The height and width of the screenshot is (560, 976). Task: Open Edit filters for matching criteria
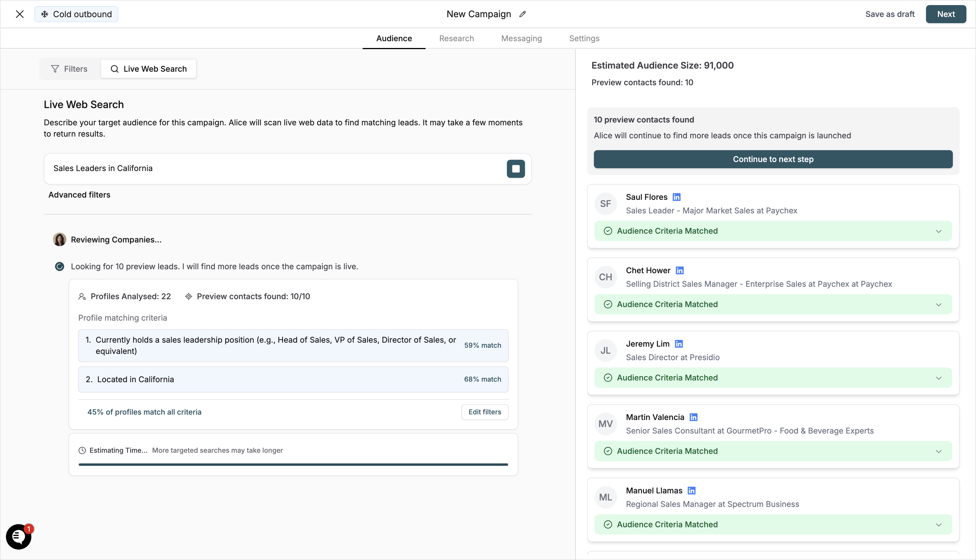pos(484,412)
